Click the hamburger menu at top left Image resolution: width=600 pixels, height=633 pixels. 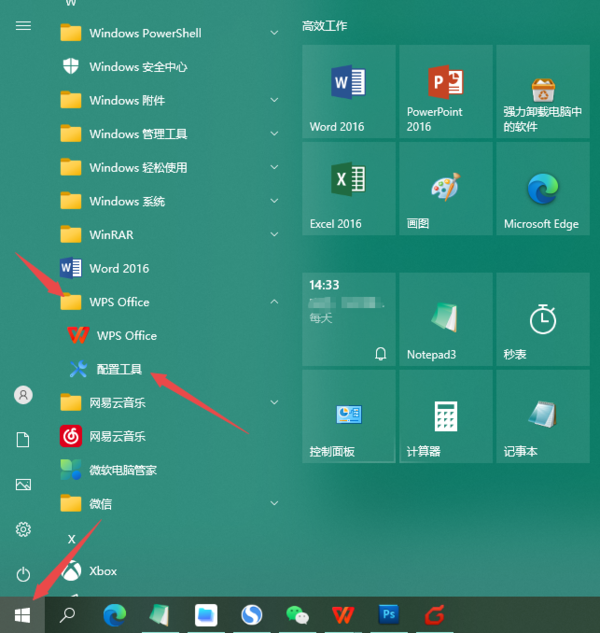23,26
